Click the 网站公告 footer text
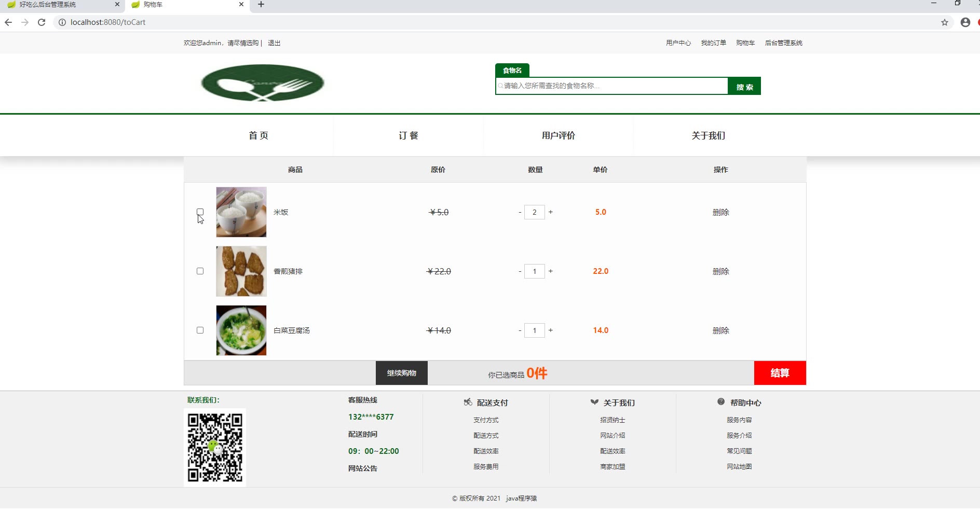The width and height of the screenshot is (980, 527). [x=363, y=468]
